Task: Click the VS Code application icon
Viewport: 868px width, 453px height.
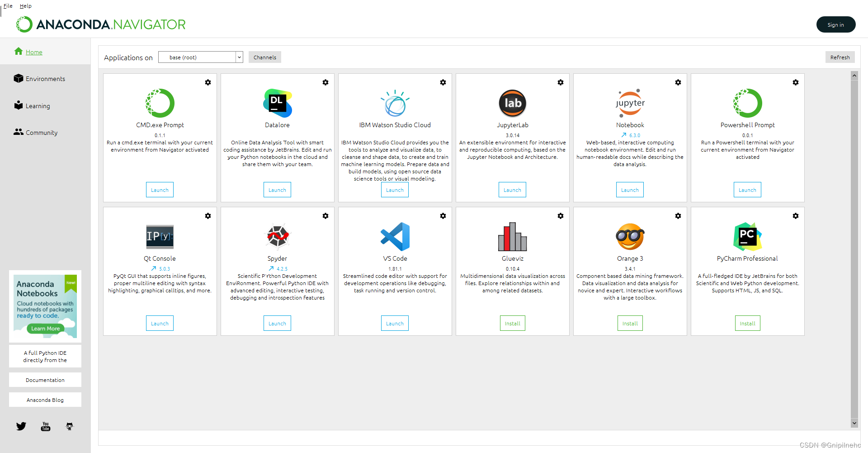Action: 395,237
